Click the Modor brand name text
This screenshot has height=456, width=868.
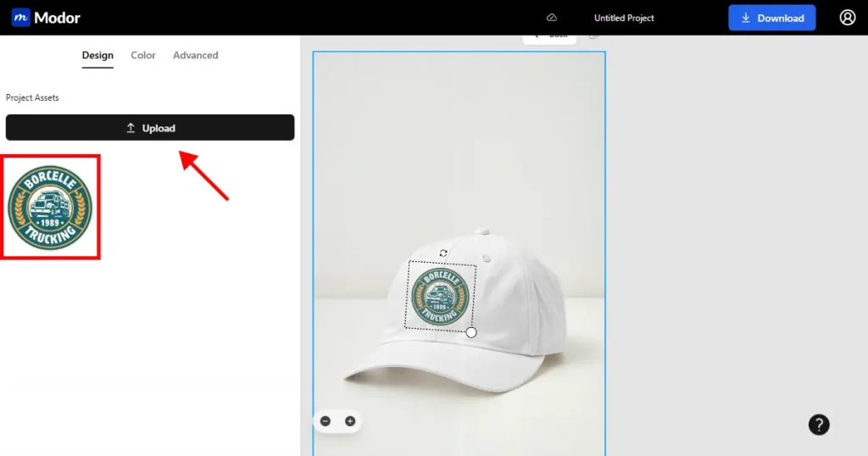pyautogui.click(x=57, y=18)
